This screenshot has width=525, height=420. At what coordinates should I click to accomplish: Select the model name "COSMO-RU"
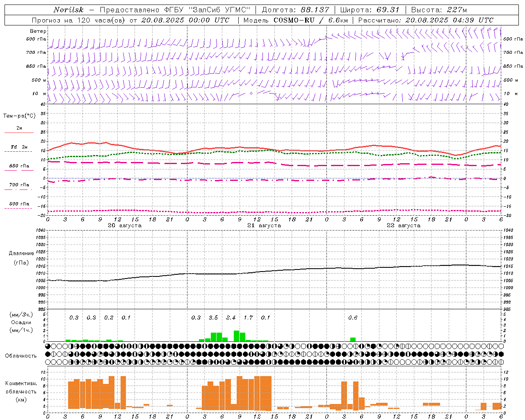click(294, 20)
